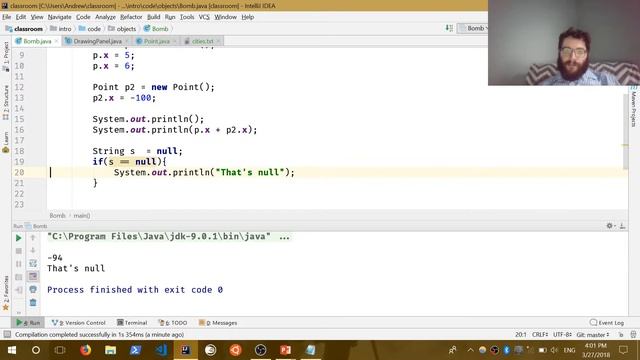This screenshot has width=640, height=360.
Task: Open the Navigate menu
Action: click(x=60, y=17)
